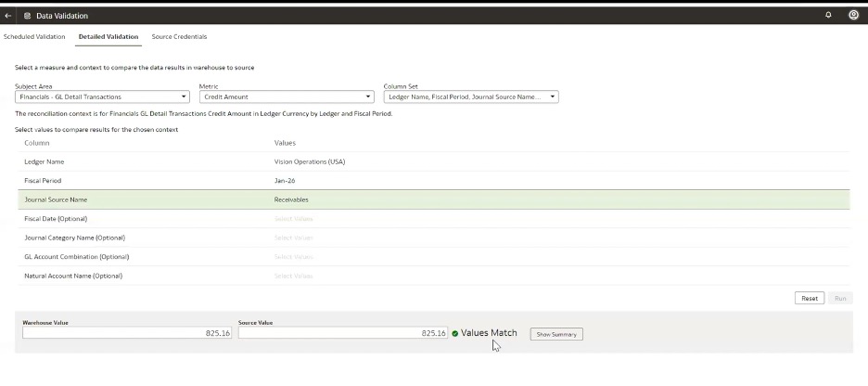Select the Fiscal Period row
The width and height of the screenshot is (868, 386).
[x=433, y=181]
